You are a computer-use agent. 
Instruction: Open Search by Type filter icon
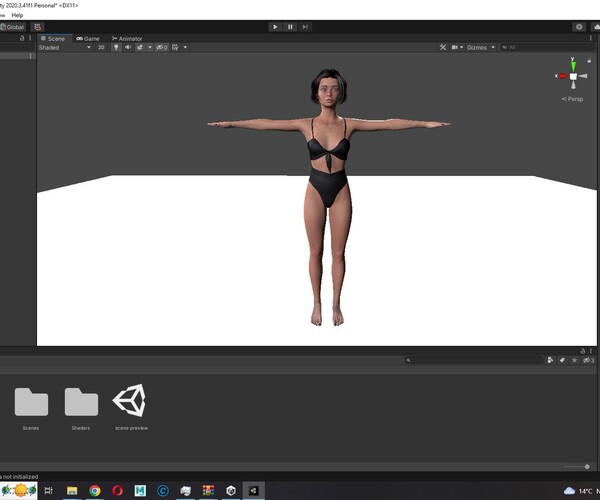550,360
